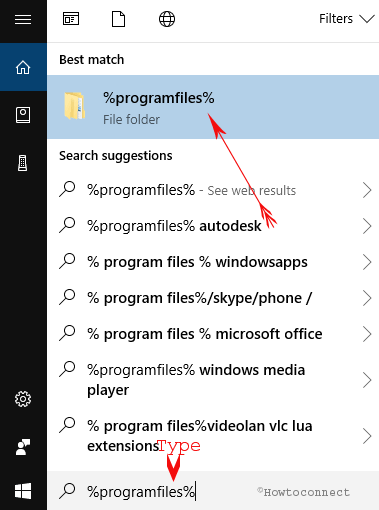This screenshot has height=510, width=379.
Task: Select '% program files%/skype/phone /' suggestion
Action: click(x=213, y=298)
